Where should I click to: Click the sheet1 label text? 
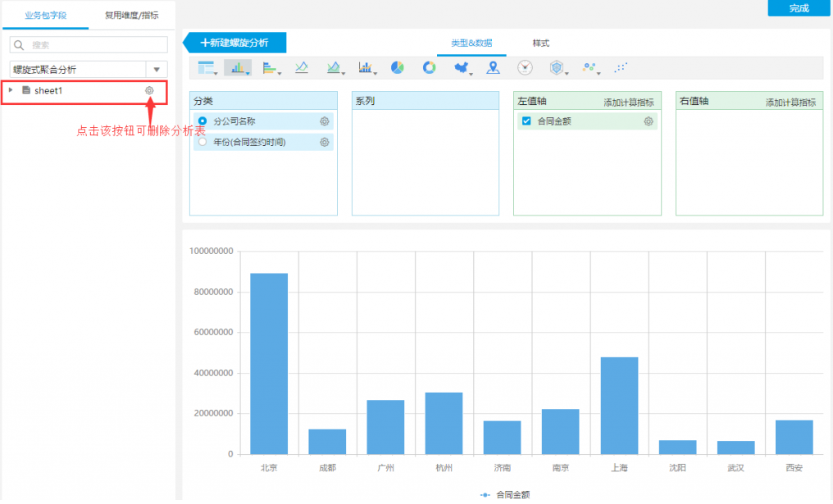(x=48, y=91)
